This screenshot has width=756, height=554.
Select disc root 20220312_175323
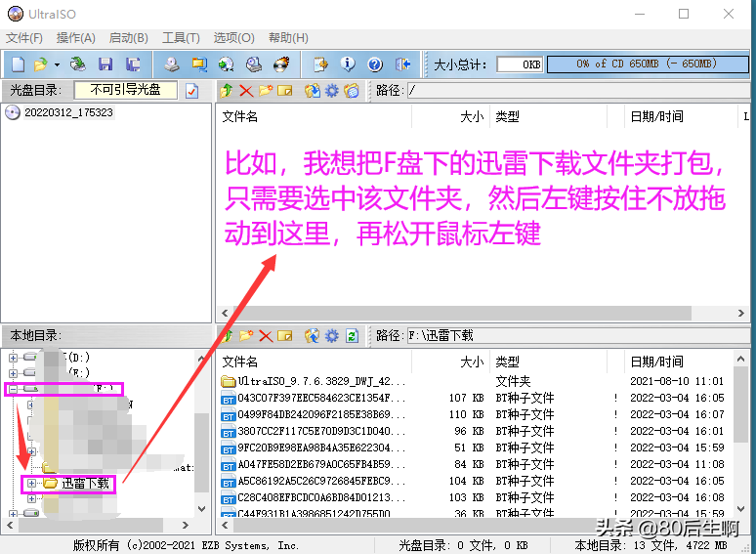click(68, 112)
